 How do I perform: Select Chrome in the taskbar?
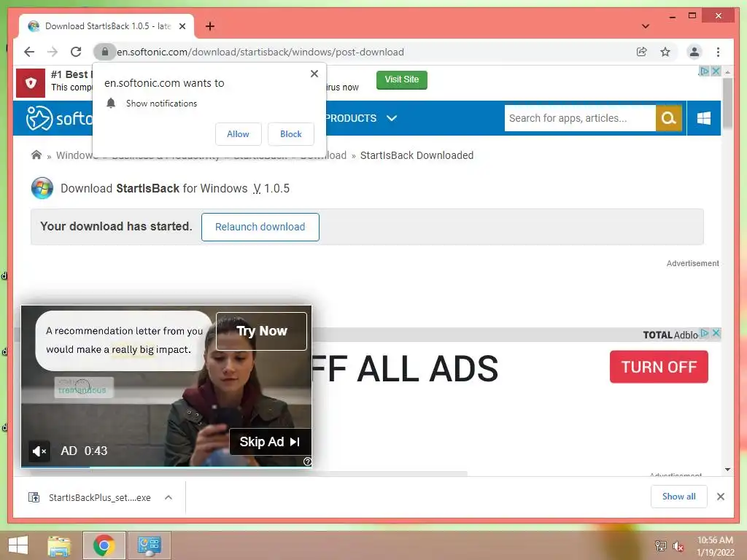tap(104, 545)
